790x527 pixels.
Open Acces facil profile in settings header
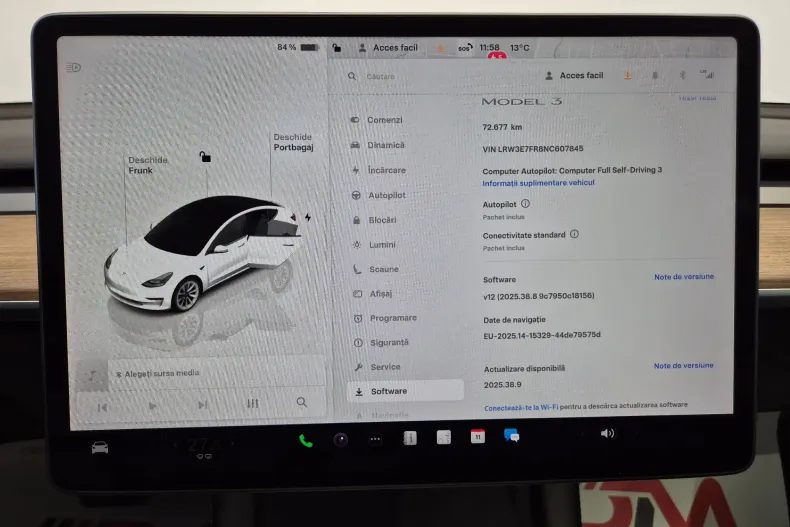(574, 76)
